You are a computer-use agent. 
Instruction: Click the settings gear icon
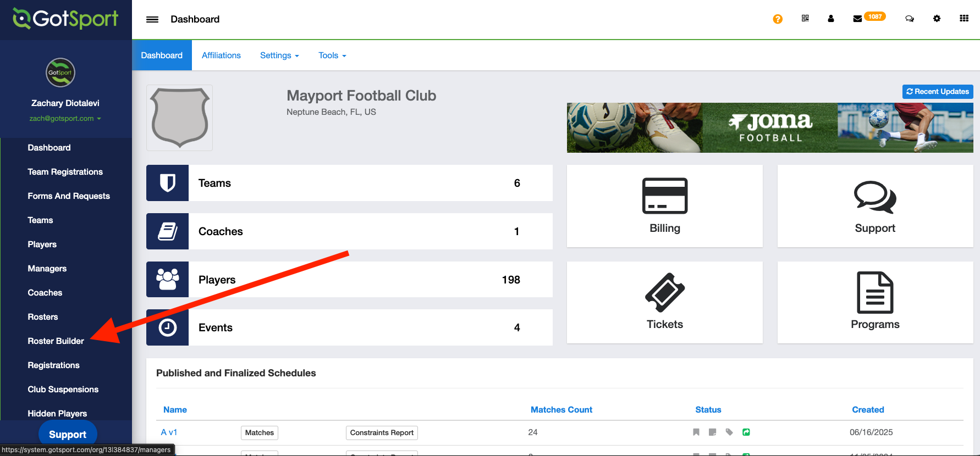(x=937, y=19)
